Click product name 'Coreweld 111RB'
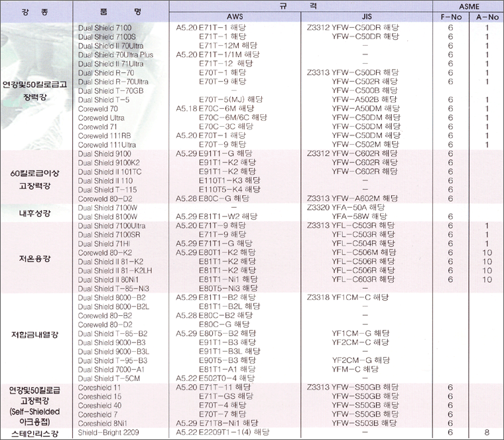The width and height of the screenshot is (504, 440). coord(105,136)
